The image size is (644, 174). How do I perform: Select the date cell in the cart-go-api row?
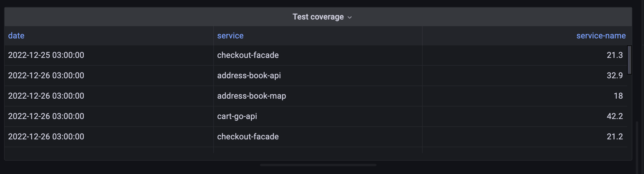(46, 116)
